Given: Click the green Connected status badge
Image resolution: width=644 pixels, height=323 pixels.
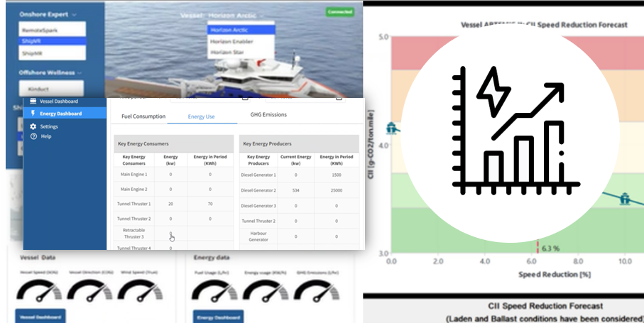Looking at the screenshot, I should 339,12.
